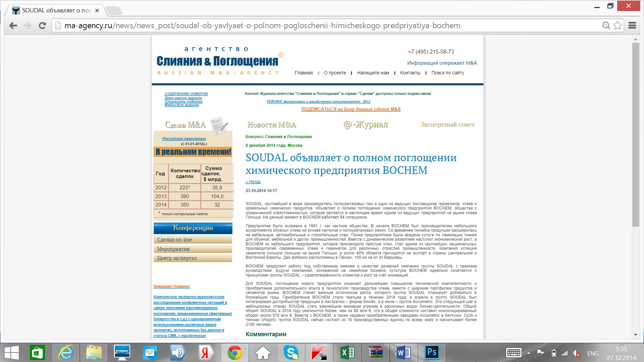Viewport: 644px width, 362px height.
Task: Bookmark this page with the star icon
Action: click(x=618, y=25)
